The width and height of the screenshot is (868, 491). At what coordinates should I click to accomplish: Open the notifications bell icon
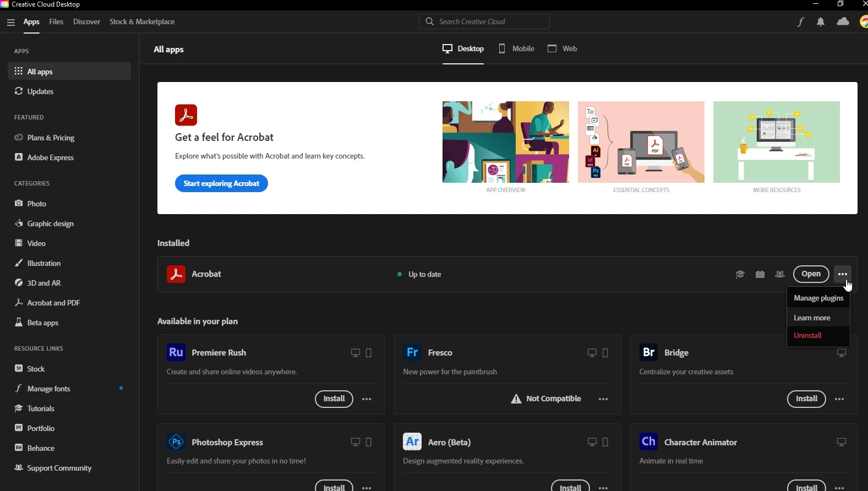[x=821, y=22]
